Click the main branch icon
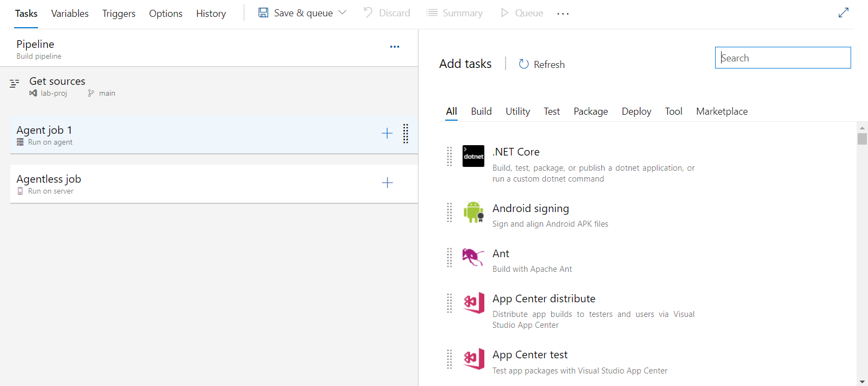Screen dimensions: 868x386 click(x=91, y=93)
